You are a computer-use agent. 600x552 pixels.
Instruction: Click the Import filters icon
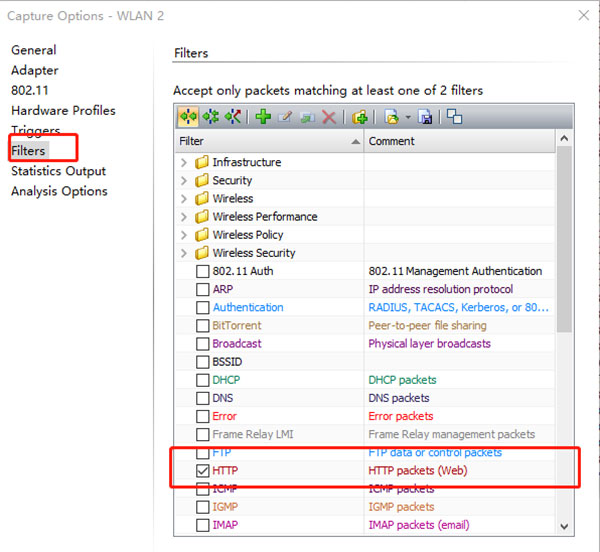coord(391,117)
